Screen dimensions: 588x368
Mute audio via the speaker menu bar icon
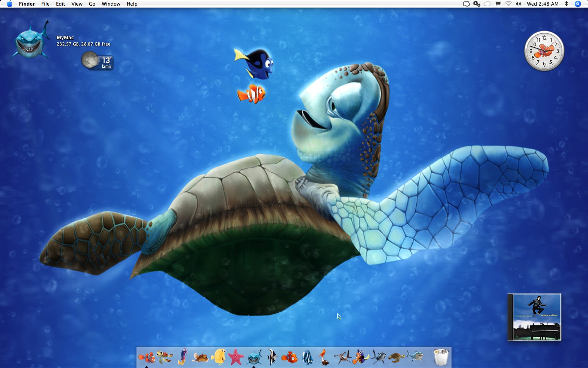pos(518,4)
